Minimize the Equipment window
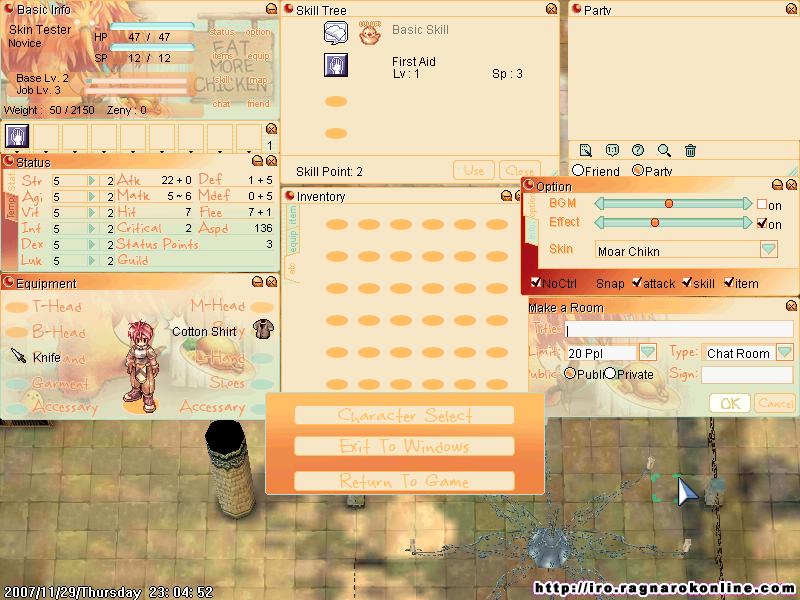Viewport: 800px width, 600px height. coord(258,281)
